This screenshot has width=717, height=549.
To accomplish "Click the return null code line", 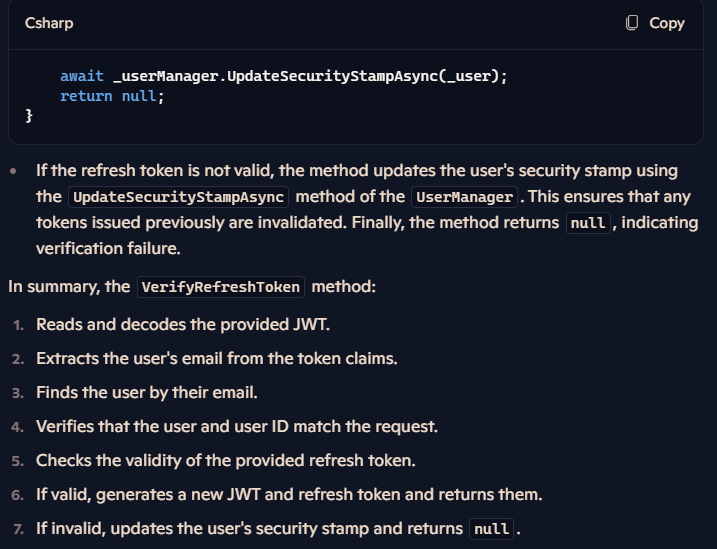I will (112, 96).
